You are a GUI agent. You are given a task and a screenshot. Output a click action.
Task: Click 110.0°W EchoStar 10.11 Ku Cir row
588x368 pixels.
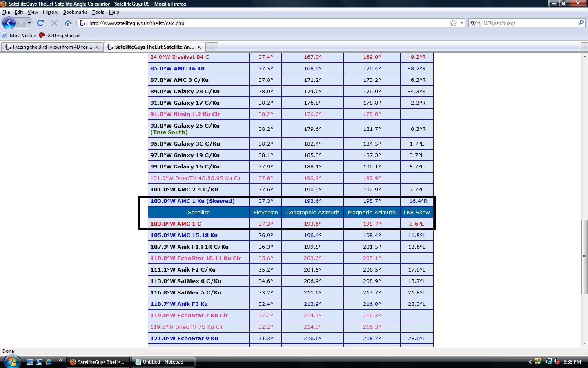coord(290,258)
